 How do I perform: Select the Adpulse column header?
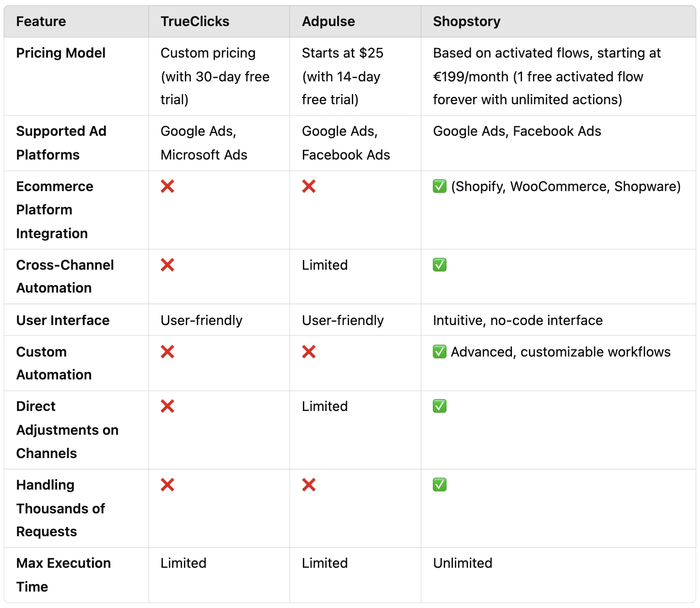coord(328,21)
